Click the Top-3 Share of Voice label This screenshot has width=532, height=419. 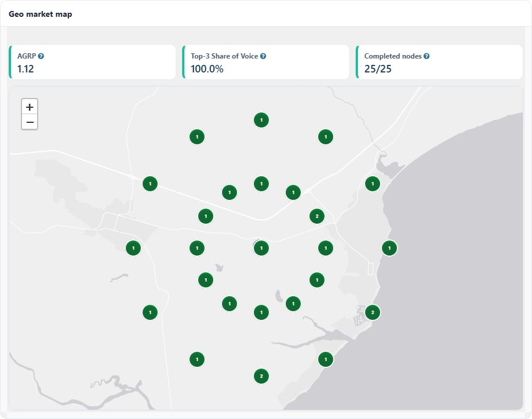(224, 56)
